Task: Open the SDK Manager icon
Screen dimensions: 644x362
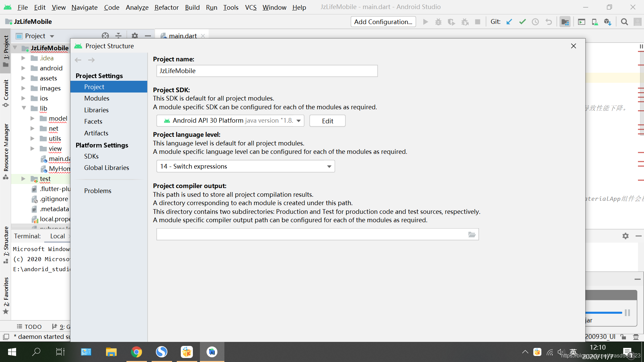Action: [608, 22]
